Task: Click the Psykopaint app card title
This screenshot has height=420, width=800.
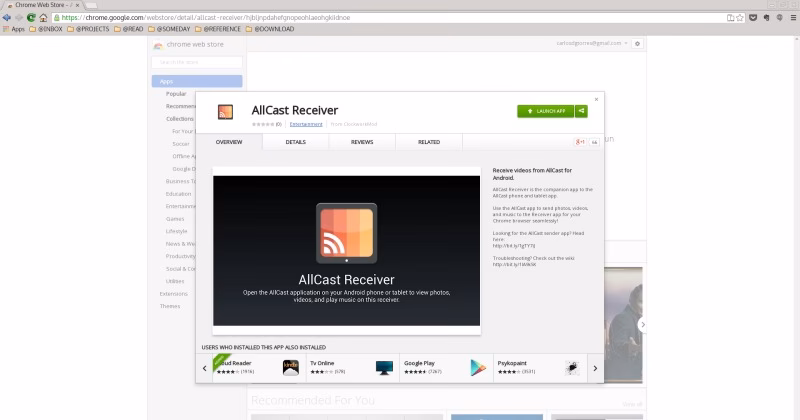Action: 512,363
